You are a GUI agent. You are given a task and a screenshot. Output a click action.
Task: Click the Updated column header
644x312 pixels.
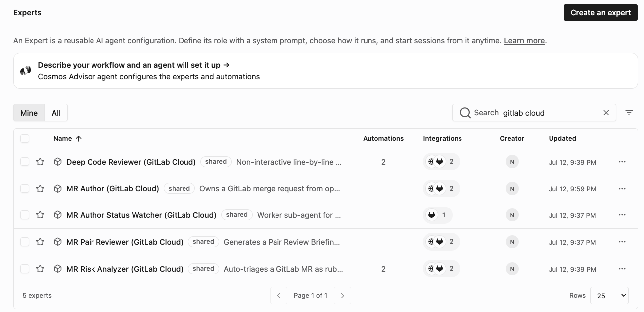(x=562, y=138)
